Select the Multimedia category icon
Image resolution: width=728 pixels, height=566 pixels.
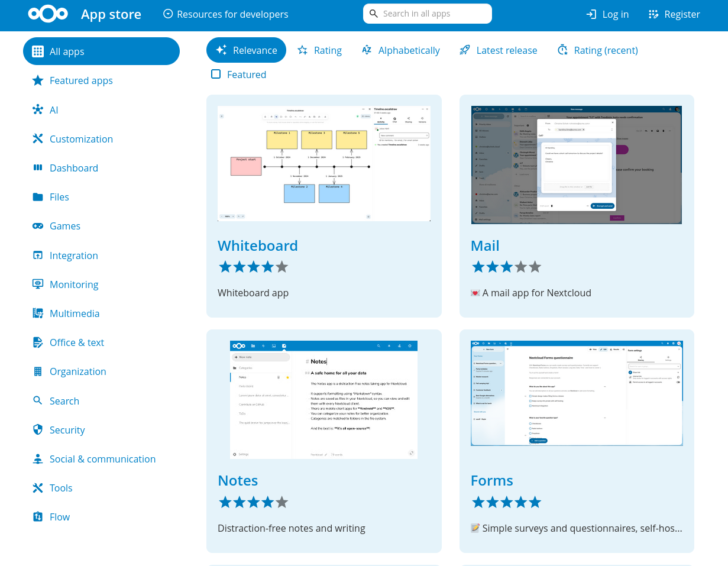[38, 313]
